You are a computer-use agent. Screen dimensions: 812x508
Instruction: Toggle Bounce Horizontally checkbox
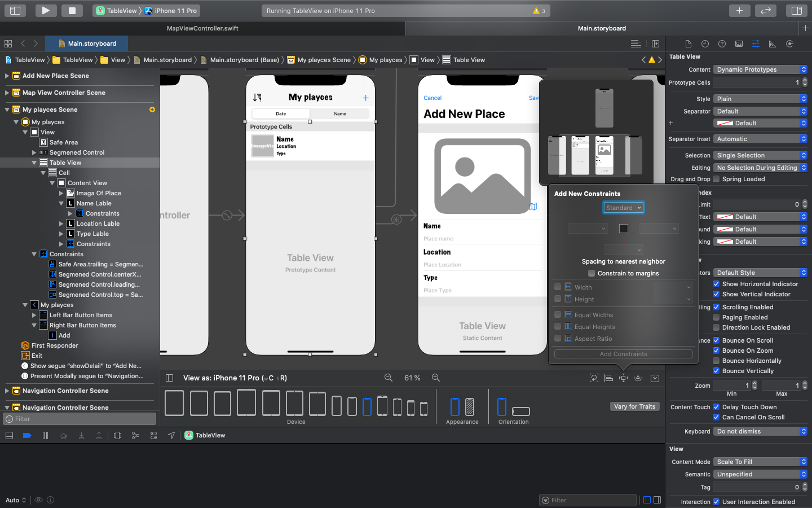click(716, 361)
